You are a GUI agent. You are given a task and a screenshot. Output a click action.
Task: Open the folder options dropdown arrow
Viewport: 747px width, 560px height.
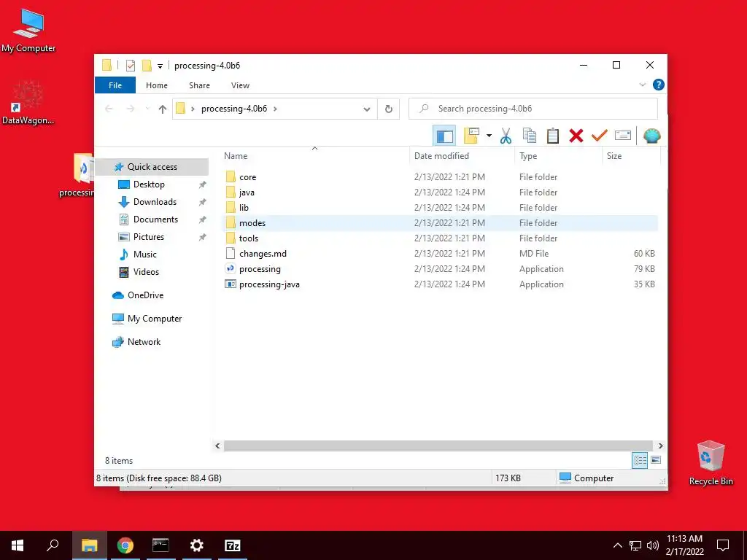[489, 136]
